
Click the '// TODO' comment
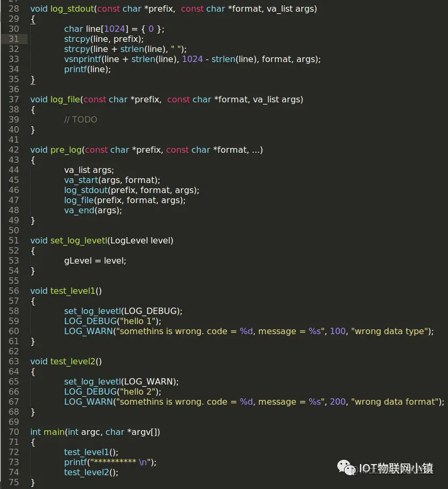point(81,120)
